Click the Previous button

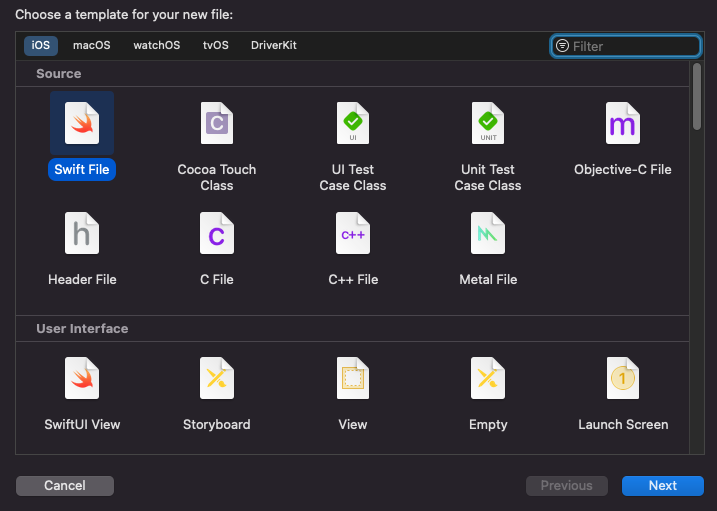click(x=567, y=485)
